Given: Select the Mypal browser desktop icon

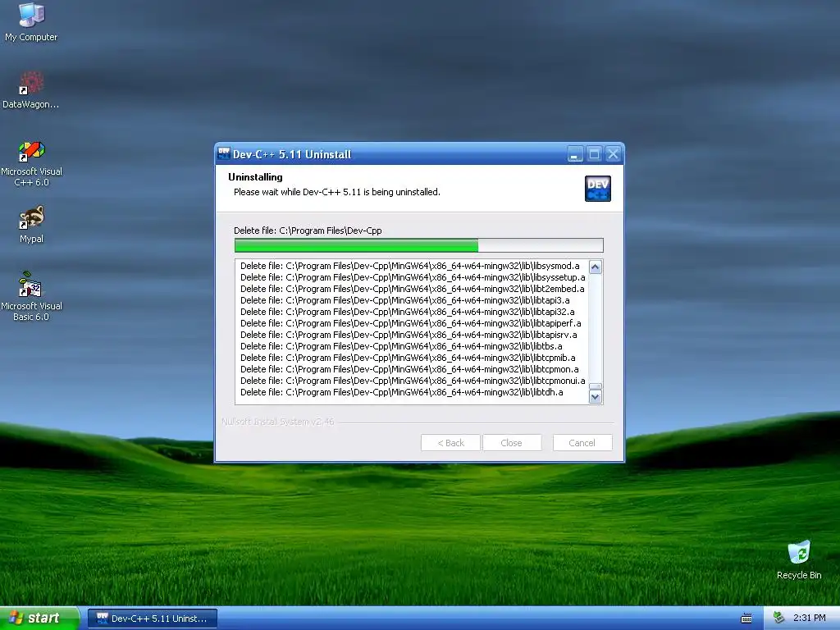Looking at the screenshot, I should [x=31, y=224].
